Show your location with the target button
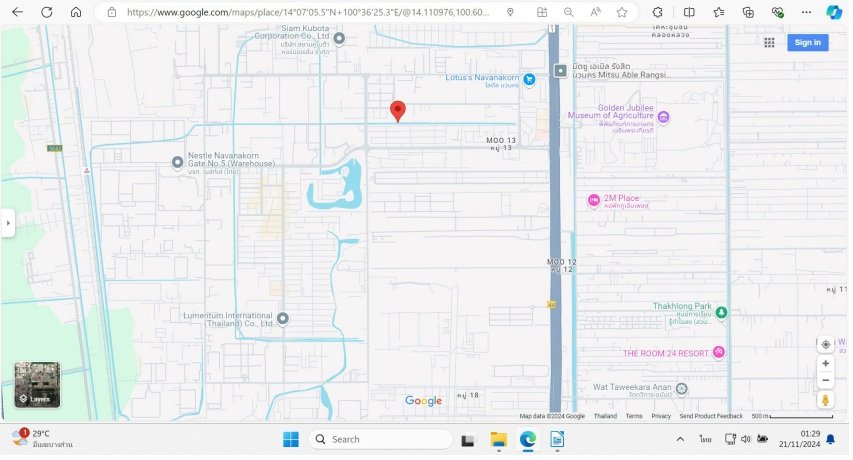853x460 pixels. click(x=825, y=344)
